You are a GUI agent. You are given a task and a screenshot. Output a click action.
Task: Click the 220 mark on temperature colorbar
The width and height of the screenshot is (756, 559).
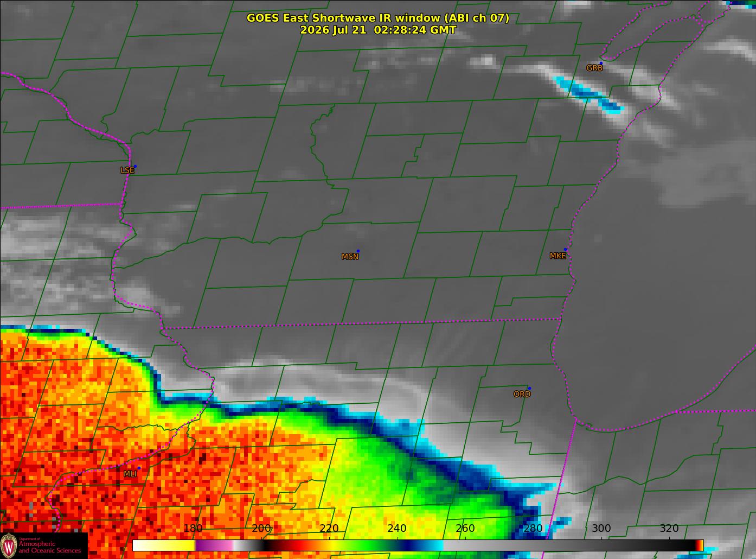329,529
